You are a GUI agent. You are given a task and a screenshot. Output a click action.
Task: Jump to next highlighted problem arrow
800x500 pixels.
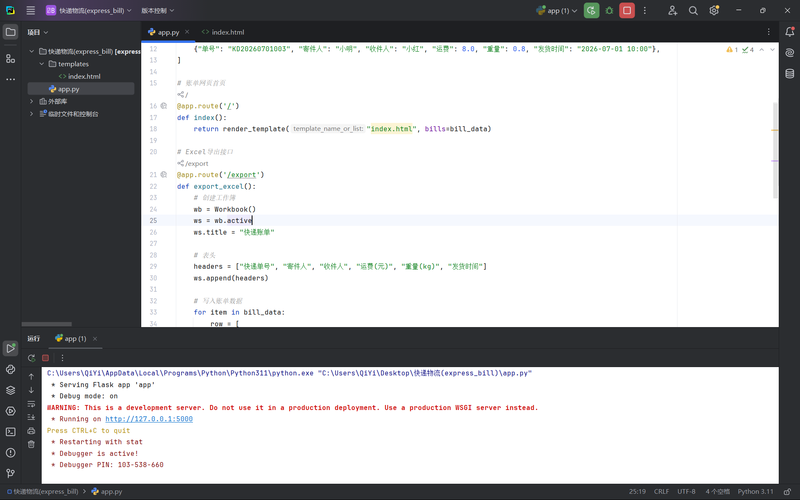click(772, 49)
